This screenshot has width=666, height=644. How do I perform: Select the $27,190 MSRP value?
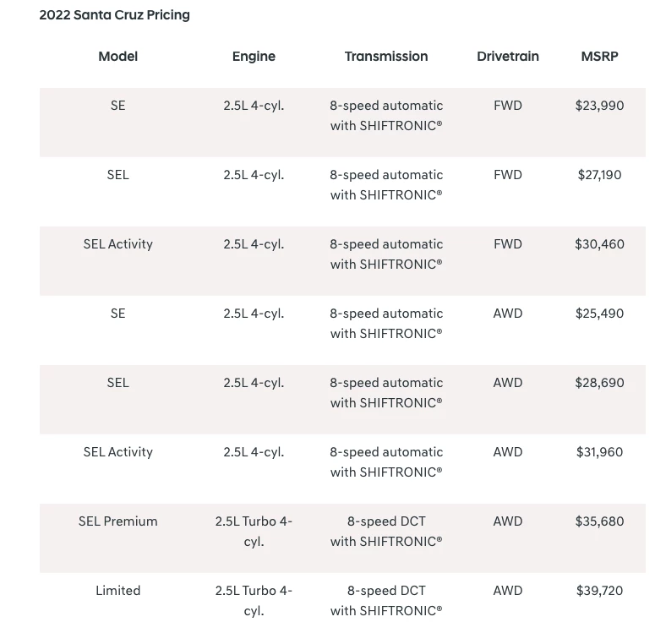pos(599,175)
